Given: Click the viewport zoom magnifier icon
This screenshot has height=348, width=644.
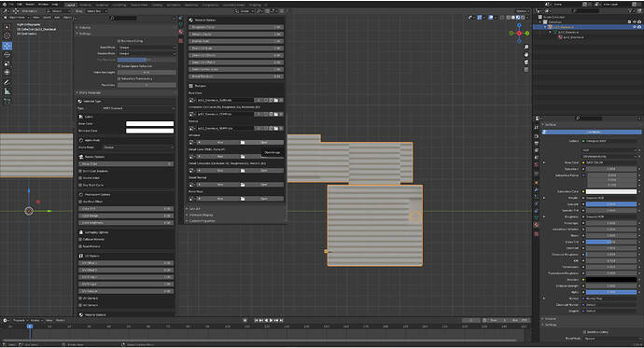Looking at the screenshot, I should [526, 48].
